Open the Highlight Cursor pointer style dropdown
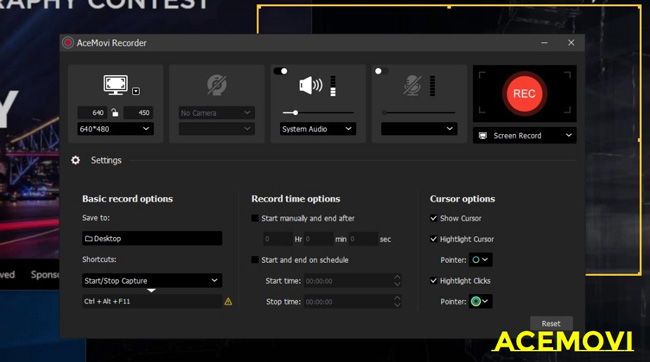The height and width of the screenshot is (362, 650). [x=480, y=260]
